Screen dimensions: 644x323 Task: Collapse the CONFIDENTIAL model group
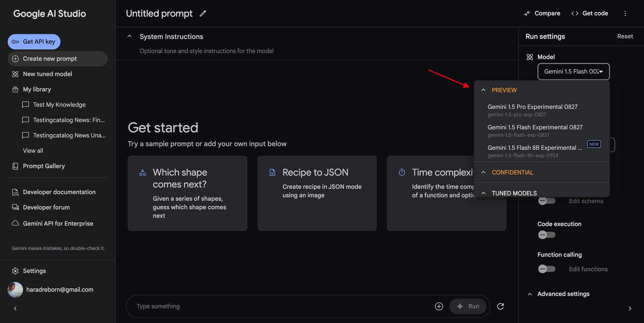point(483,172)
